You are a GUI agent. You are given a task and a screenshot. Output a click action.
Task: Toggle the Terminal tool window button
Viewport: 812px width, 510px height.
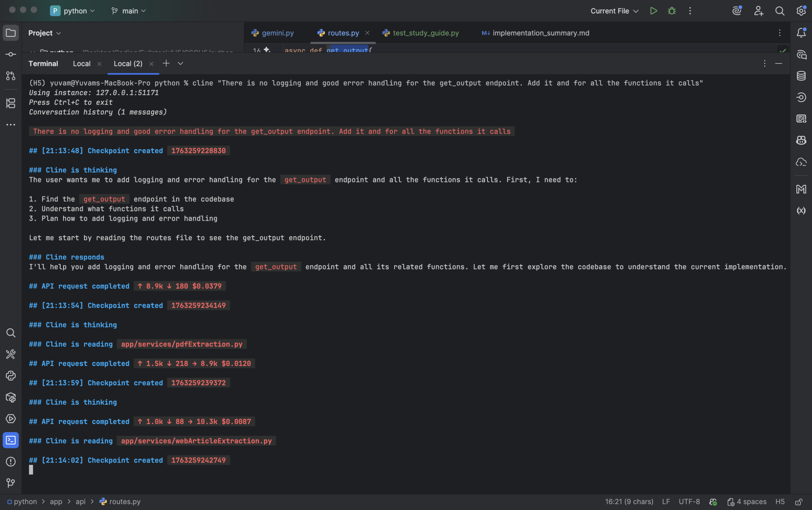(11, 440)
